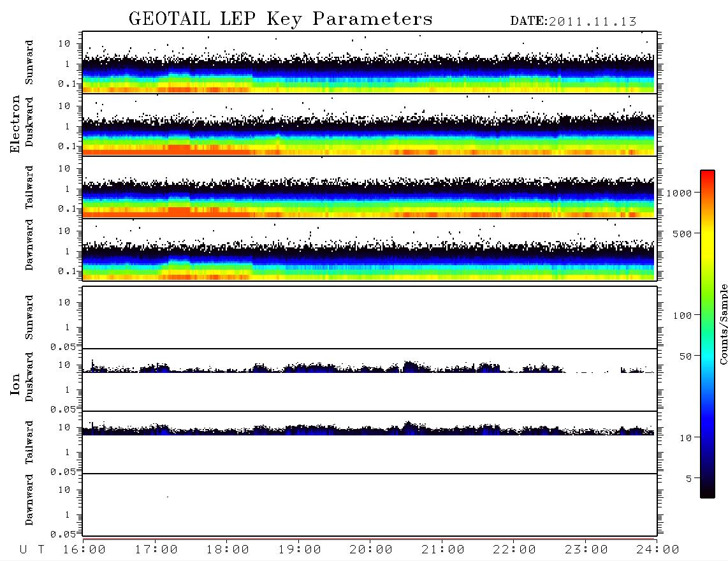Select the "21:00" time tick label

coord(443,550)
